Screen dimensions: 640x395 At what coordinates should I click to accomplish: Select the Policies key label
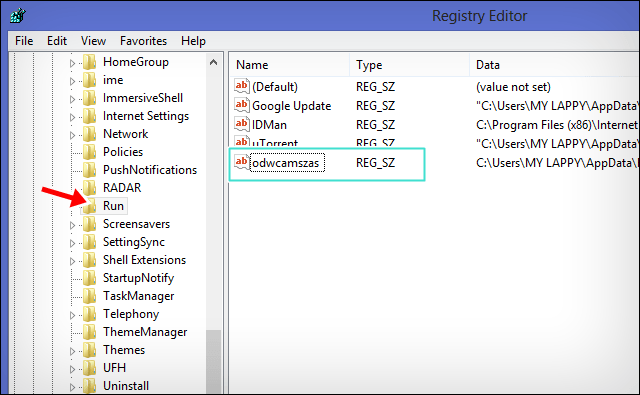tap(123, 152)
